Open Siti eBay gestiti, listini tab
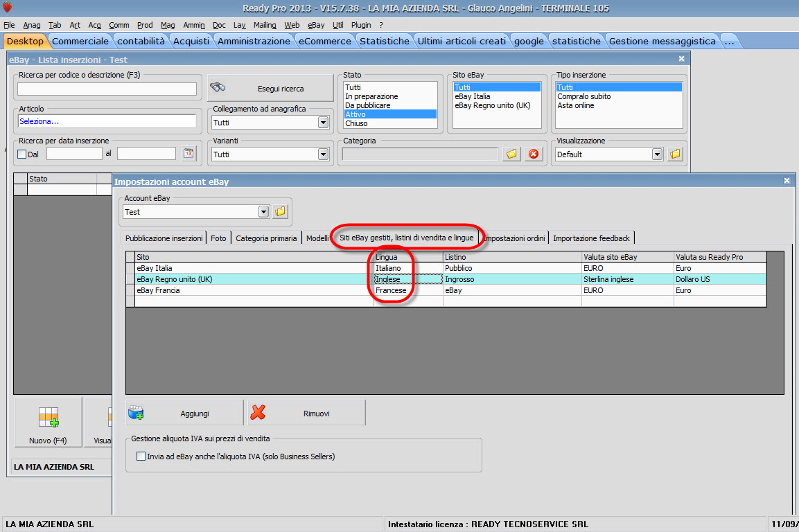 pyautogui.click(x=406, y=238)
